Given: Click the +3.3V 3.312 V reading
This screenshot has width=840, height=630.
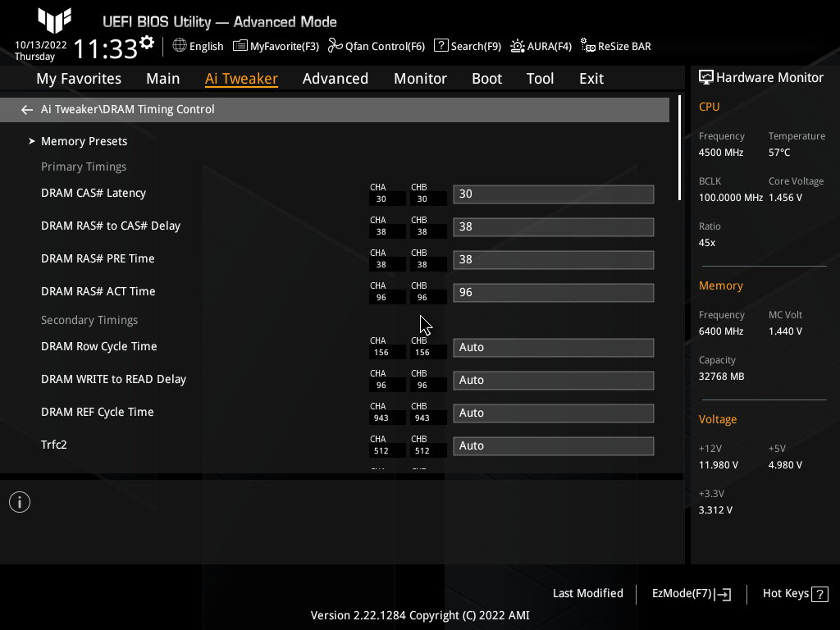Looking at the screenshot, I should tap(715, 510).
